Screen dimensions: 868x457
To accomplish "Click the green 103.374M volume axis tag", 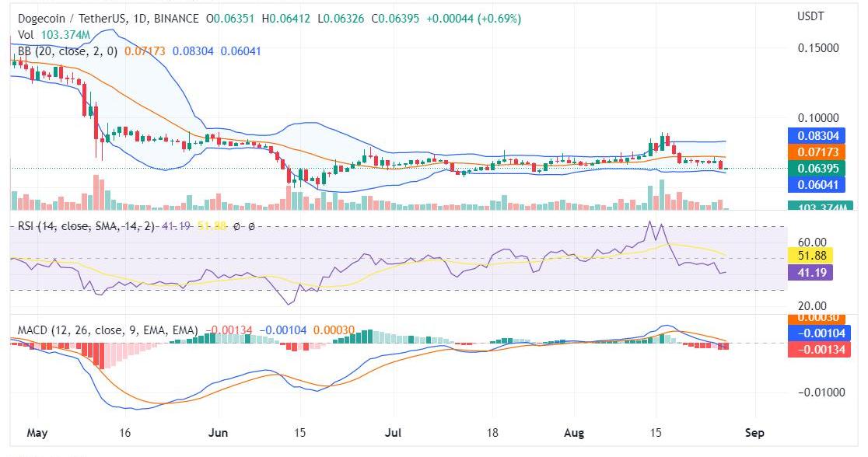I will pos(818,206).
